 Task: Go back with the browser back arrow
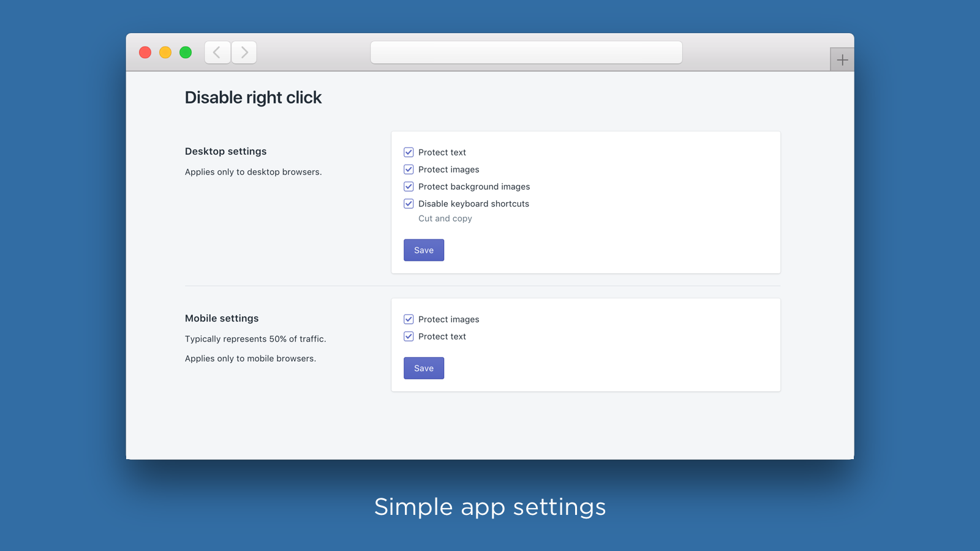tap(217, 53)
